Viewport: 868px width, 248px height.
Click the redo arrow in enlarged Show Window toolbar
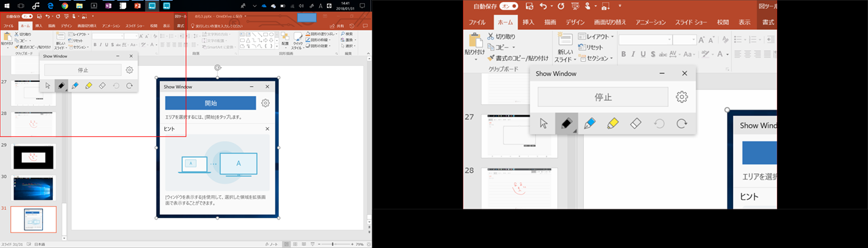[x=682, y=123]
